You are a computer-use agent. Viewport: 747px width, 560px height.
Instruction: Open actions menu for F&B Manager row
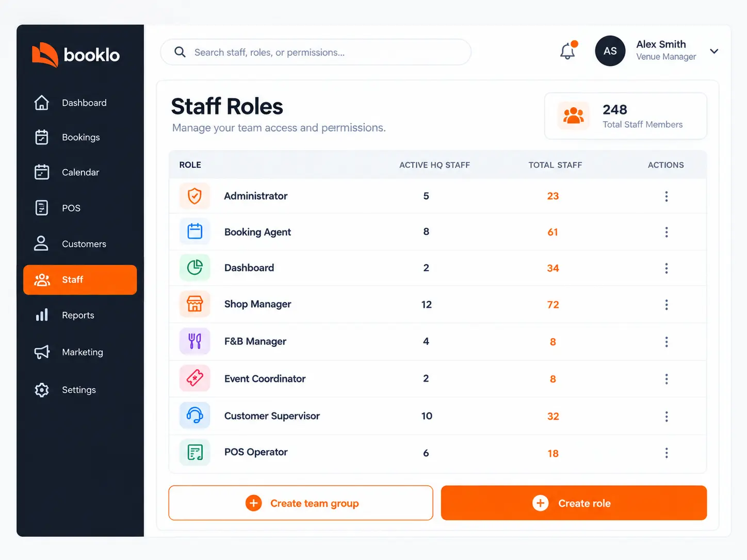667,342
